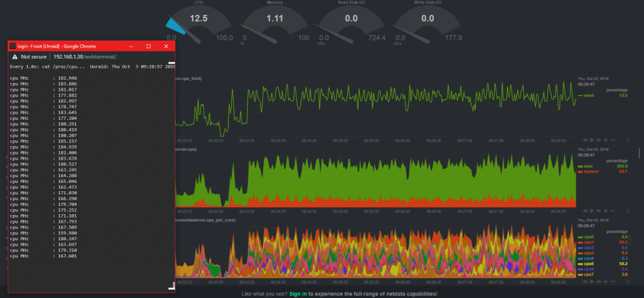Reset playback on the cpu_limit chart

click(x=592, y=140)
